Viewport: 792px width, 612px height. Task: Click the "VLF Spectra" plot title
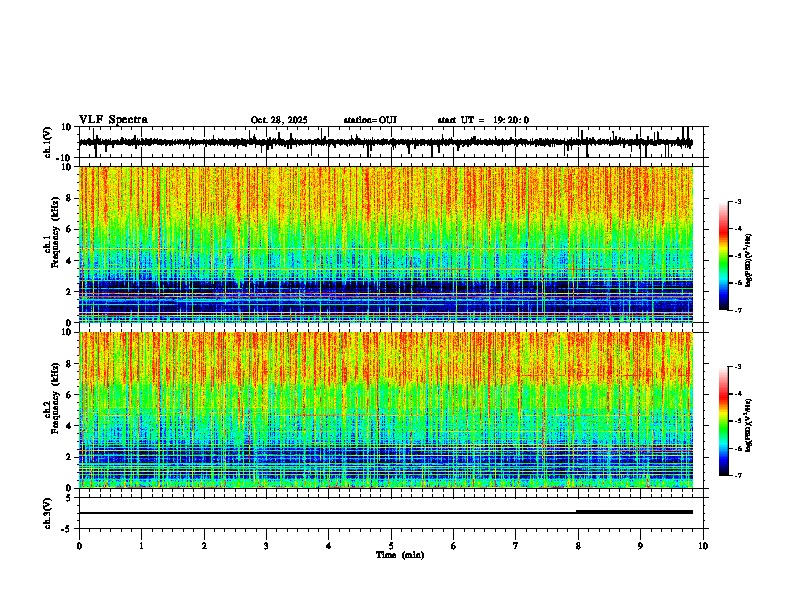click(113, 120)
